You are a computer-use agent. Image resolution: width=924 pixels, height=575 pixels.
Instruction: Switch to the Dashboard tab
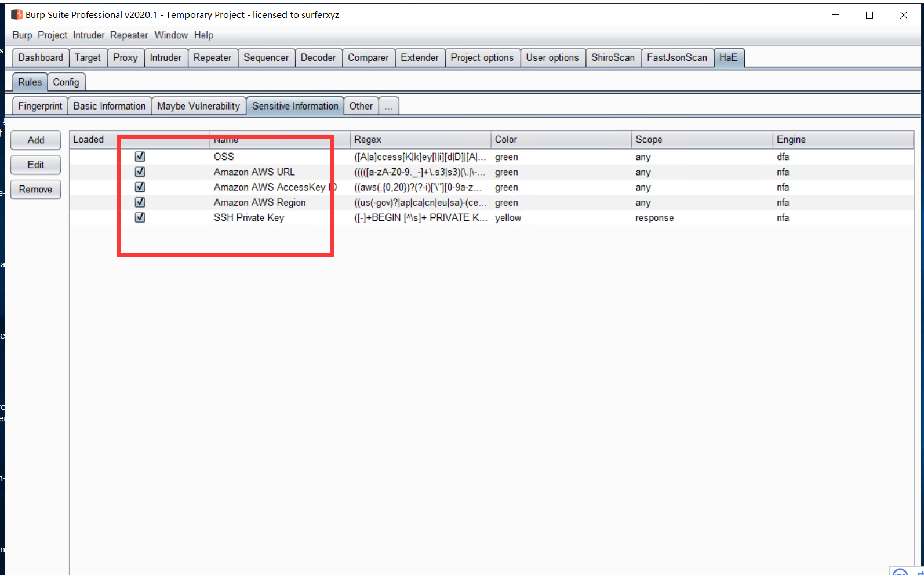tap(41, 57)
